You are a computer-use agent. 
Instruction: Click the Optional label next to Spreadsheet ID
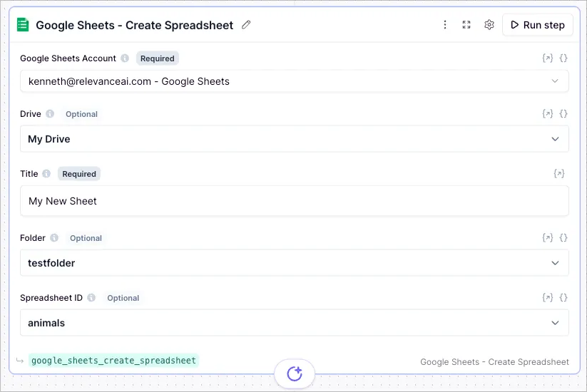[123, 298]
